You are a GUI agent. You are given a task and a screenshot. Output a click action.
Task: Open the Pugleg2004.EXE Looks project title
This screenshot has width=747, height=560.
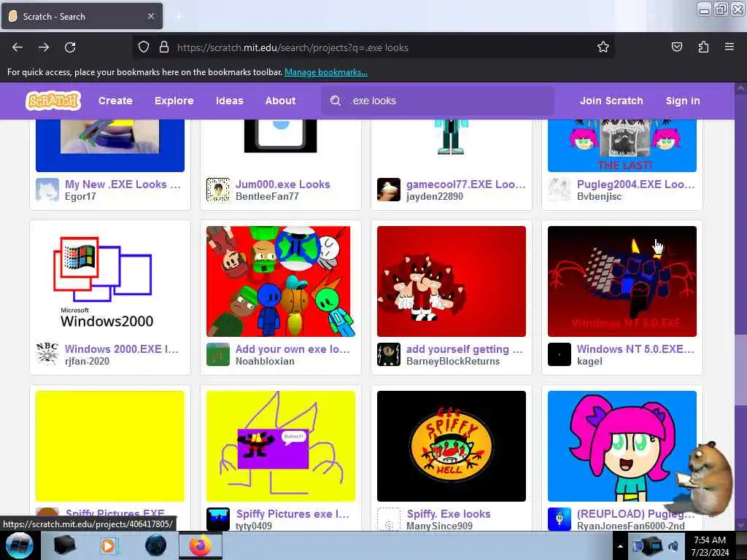(636, 184)
